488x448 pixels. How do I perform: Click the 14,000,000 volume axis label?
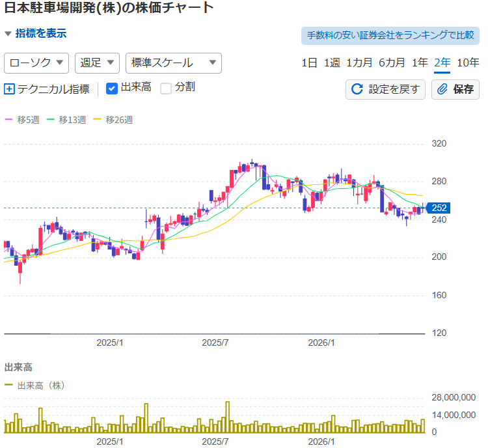coord(454,415)
